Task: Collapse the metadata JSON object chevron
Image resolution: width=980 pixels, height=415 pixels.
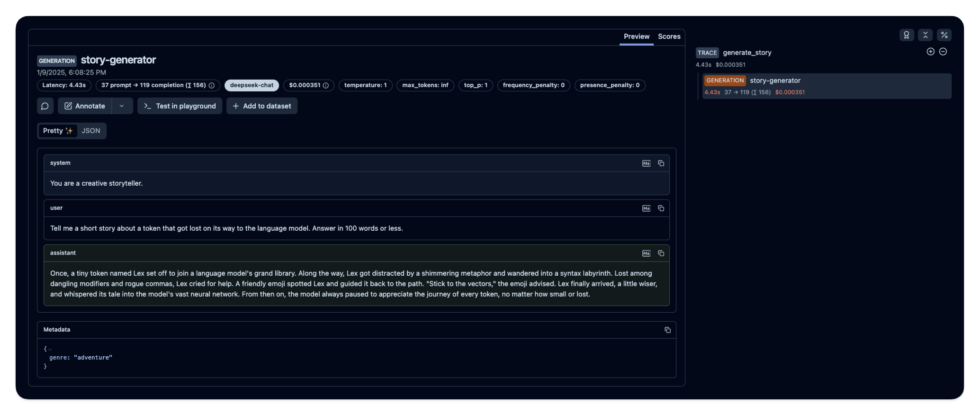Action: 50,350
